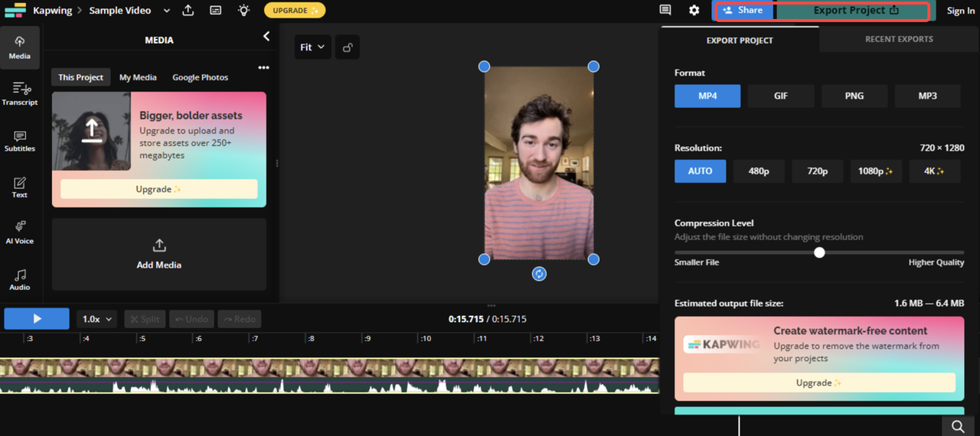Select PNG export format
This screenshot has width=980, height=436.
click(854, 96)
